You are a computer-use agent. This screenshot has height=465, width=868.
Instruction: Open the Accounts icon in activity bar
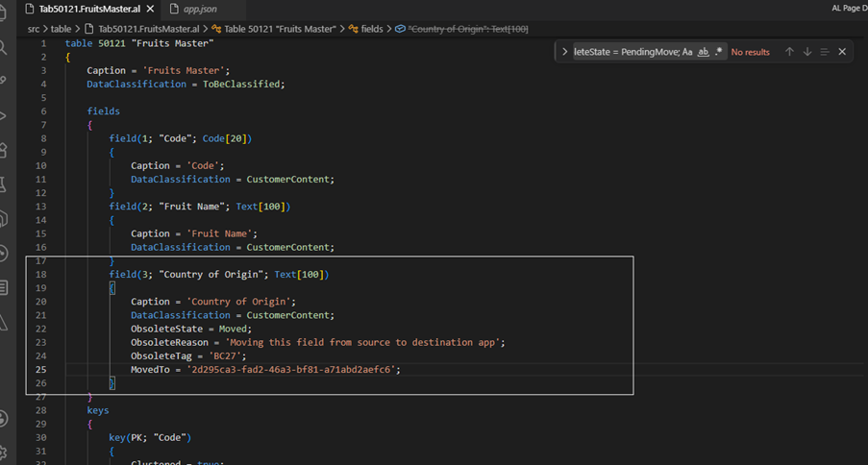click(x=3, y=419)
